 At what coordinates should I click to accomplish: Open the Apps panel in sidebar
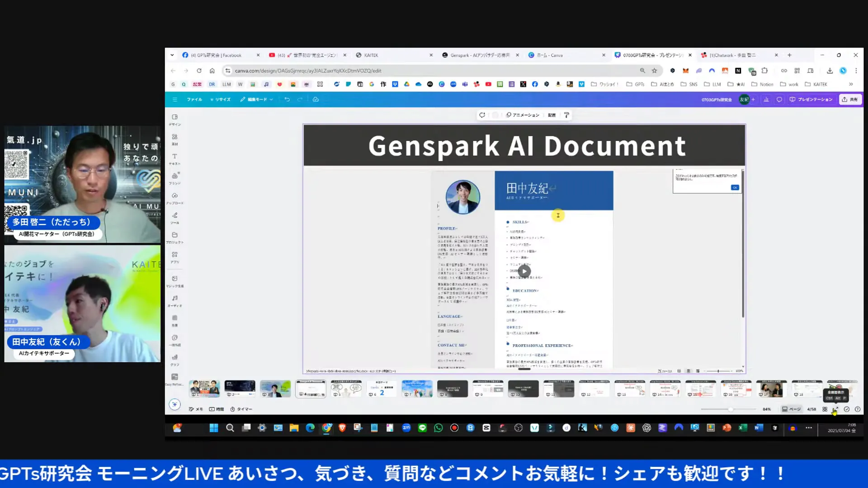(x=175, y=257)
